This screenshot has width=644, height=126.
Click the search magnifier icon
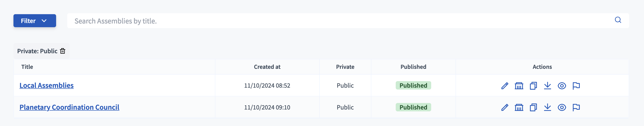click(x=618, y=20)
